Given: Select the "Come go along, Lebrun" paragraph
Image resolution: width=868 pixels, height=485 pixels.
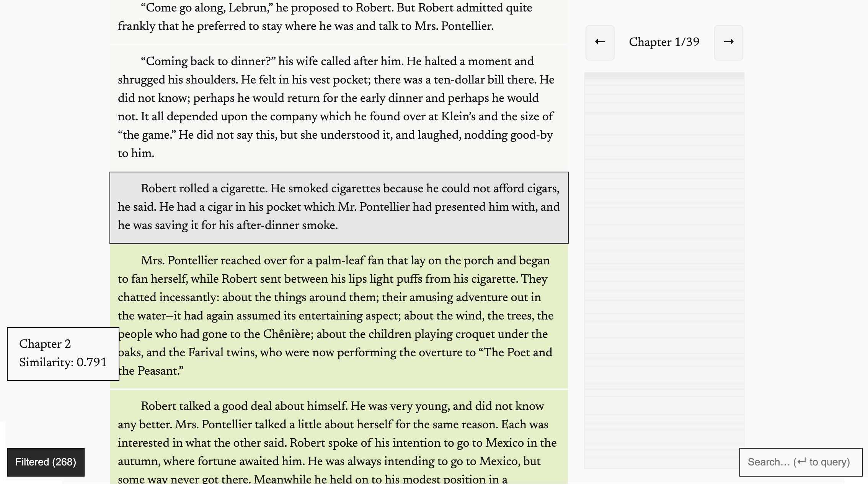Looking at the screenshot, I should click(339, 21).
